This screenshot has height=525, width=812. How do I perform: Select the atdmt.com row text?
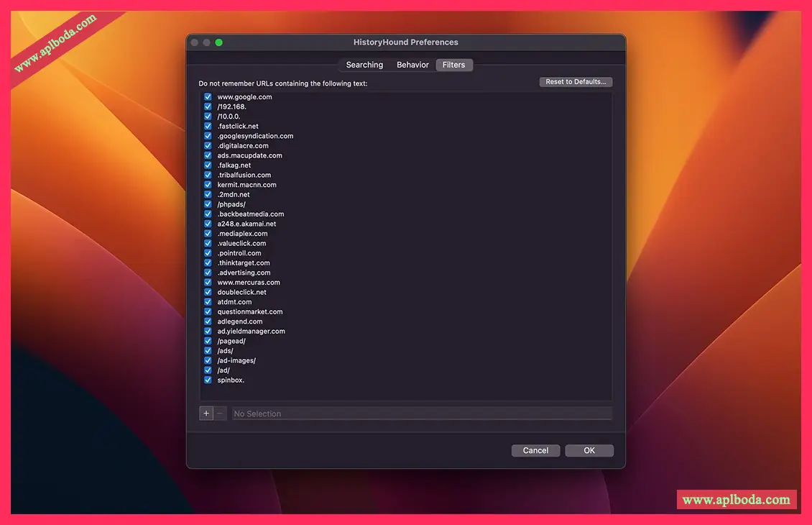click(234, 301)
